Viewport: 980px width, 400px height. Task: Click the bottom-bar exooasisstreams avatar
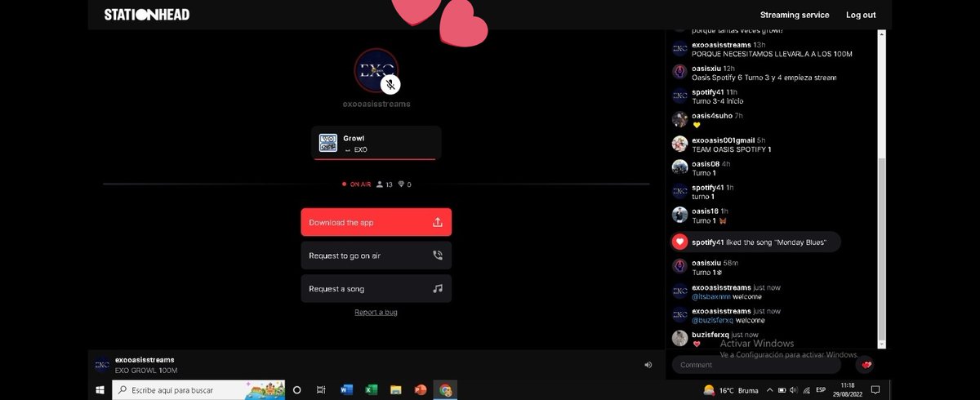pos(102,365)
